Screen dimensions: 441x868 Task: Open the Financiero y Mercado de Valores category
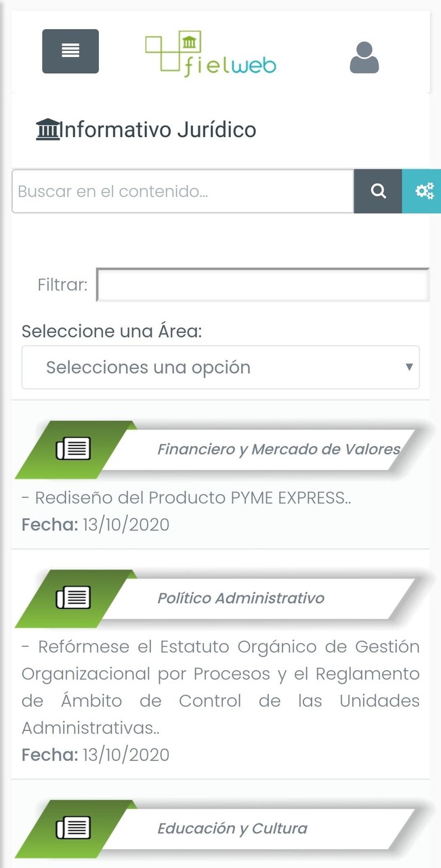click(278, 449)
